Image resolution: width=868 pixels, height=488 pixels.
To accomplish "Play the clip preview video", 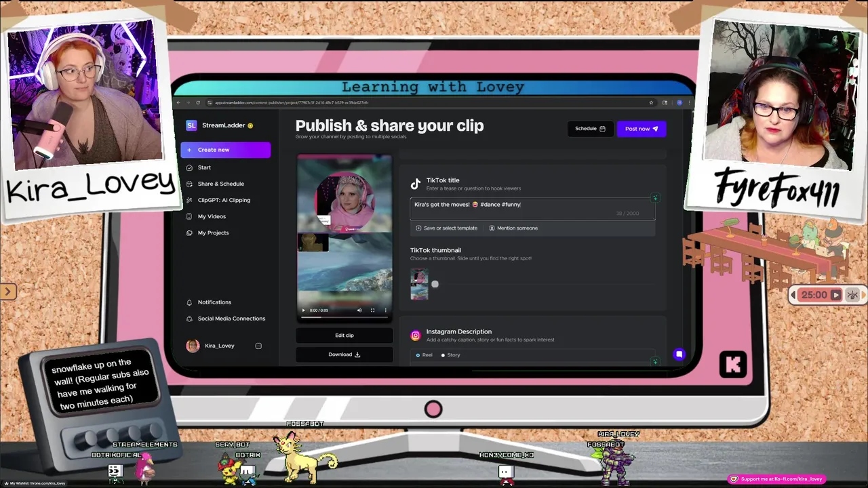I will pyautogui.click(x=303, y=310).
